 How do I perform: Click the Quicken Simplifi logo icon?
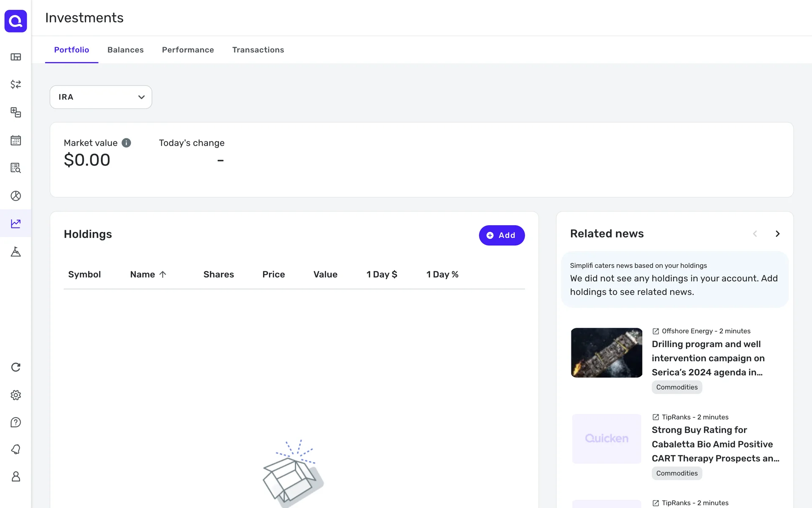click(16, 21)
